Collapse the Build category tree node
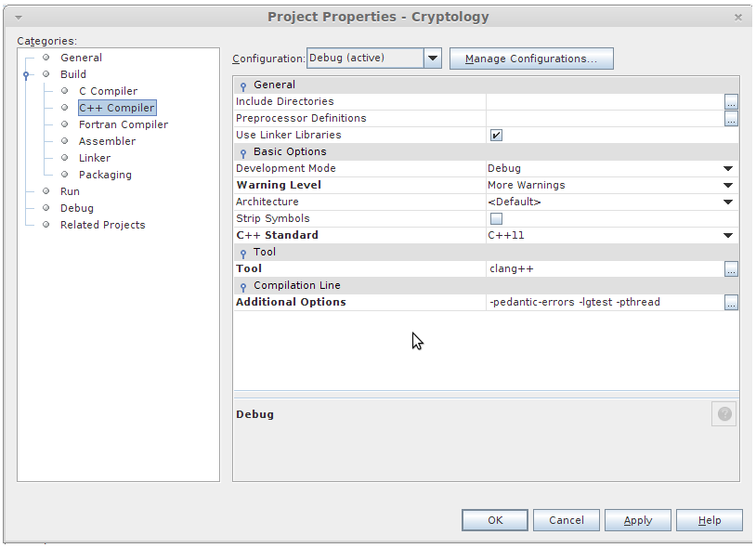The height and width of the screenshot is (548, 756). [27, 75]
